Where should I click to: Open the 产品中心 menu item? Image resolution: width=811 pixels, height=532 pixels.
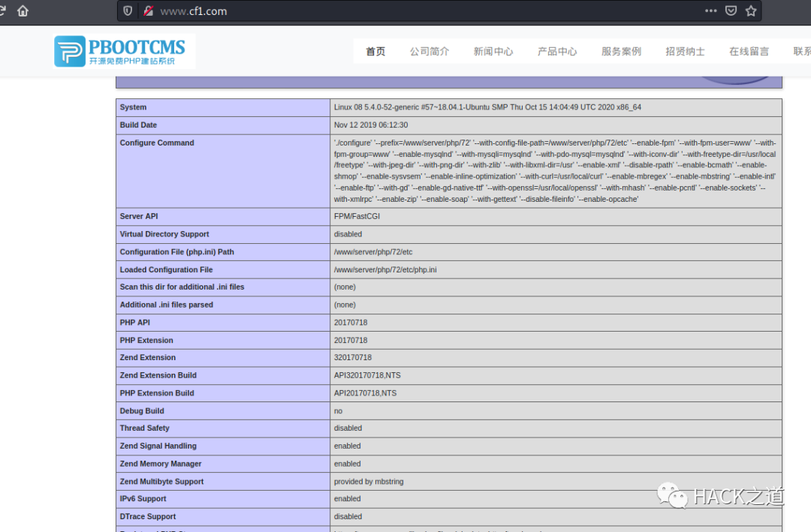click(557, 51)
